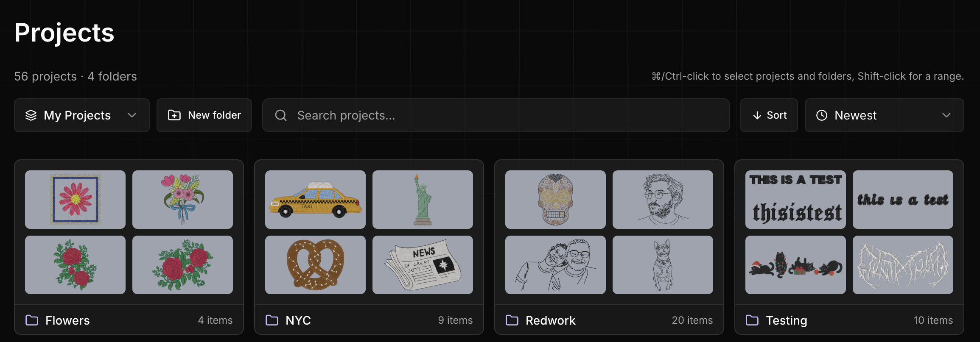Open the black cats with gifts thumbnail
This screenshot has height=342, width=980.
click(x=795, y=265)
